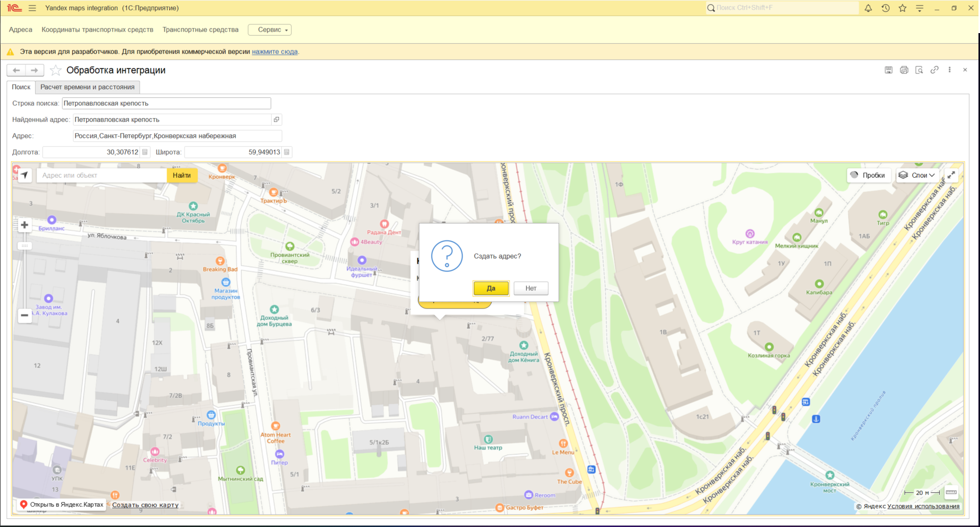
Task: Click the Le Menu restaurant marker
Action: pyautogui.click(x=563, y=443)
